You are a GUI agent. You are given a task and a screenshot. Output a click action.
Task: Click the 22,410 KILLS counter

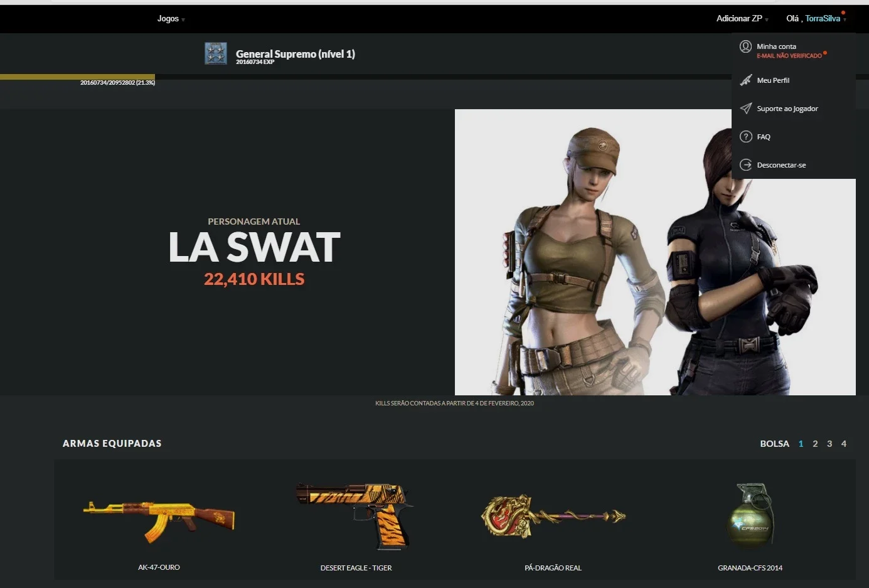click(254, 279)
